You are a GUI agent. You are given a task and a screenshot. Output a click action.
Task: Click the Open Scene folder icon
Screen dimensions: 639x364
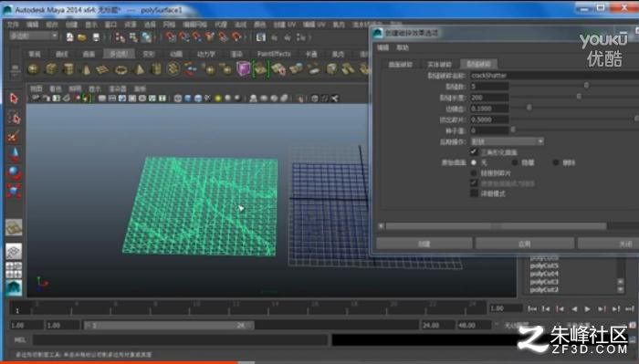coord(82,37)
